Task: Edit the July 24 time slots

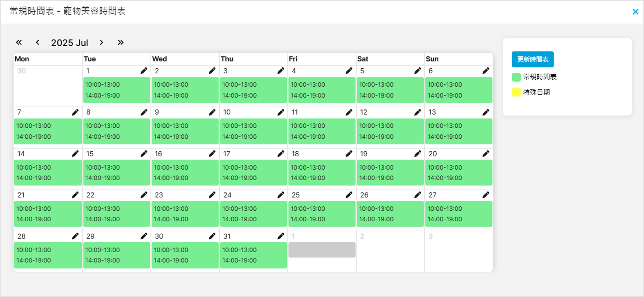Action: [x=280, y=195]
